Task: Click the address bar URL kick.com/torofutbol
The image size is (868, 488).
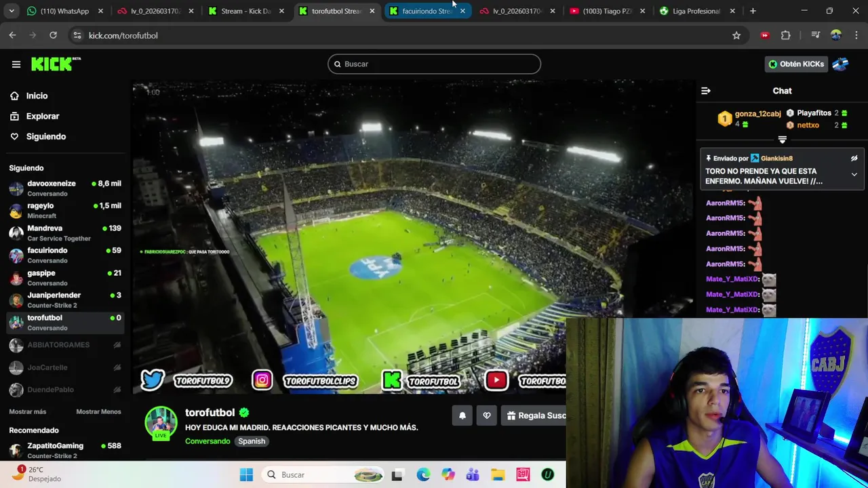Action: [x=123, y=35]
